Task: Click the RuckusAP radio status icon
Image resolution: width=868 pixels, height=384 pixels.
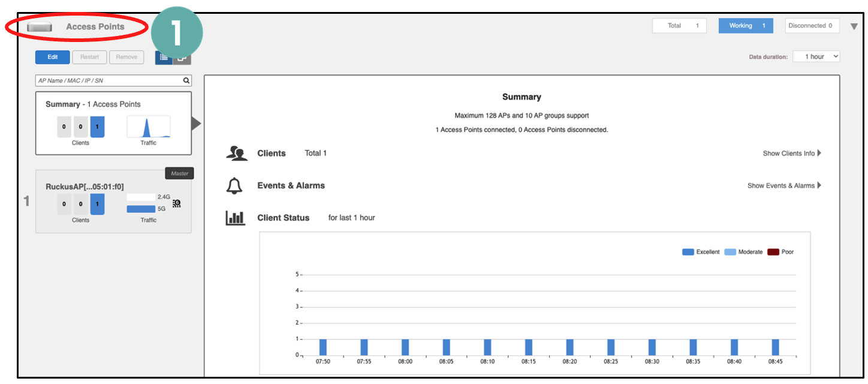Action: point(176,204)
